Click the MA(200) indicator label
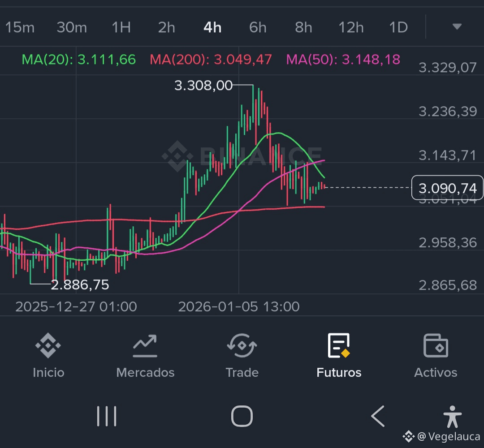The height and width of the screenshot is (448, 484). [x=211, y=60]
